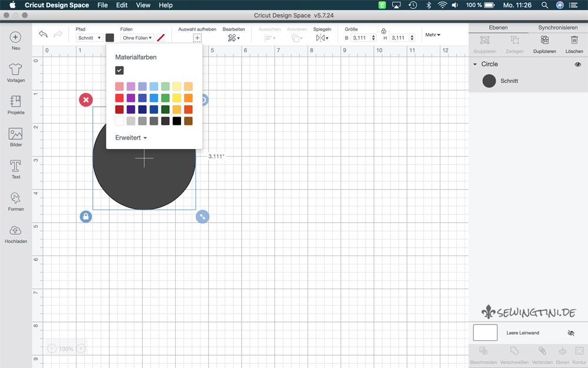Image resolution: width=588 pixels, height=368 pixels.
Task: Toggle the size aspect ratio lock
Action: 383,31
